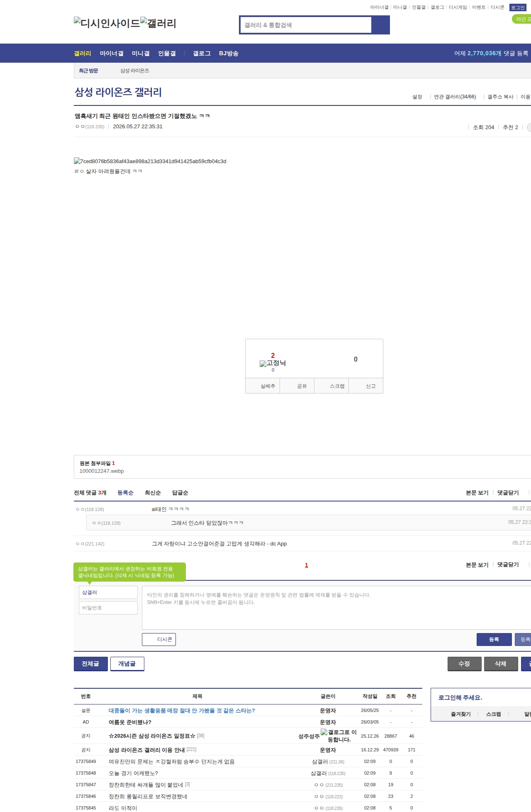This screenshot has height=812, width=531.
Task: Click the 공유 share button
Action: click(x=297, y=386)
